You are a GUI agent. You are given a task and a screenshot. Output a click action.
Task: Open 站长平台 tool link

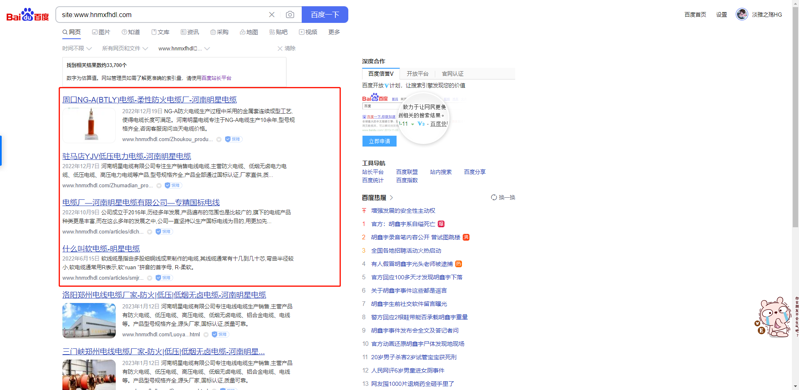(x=373, y=172)
